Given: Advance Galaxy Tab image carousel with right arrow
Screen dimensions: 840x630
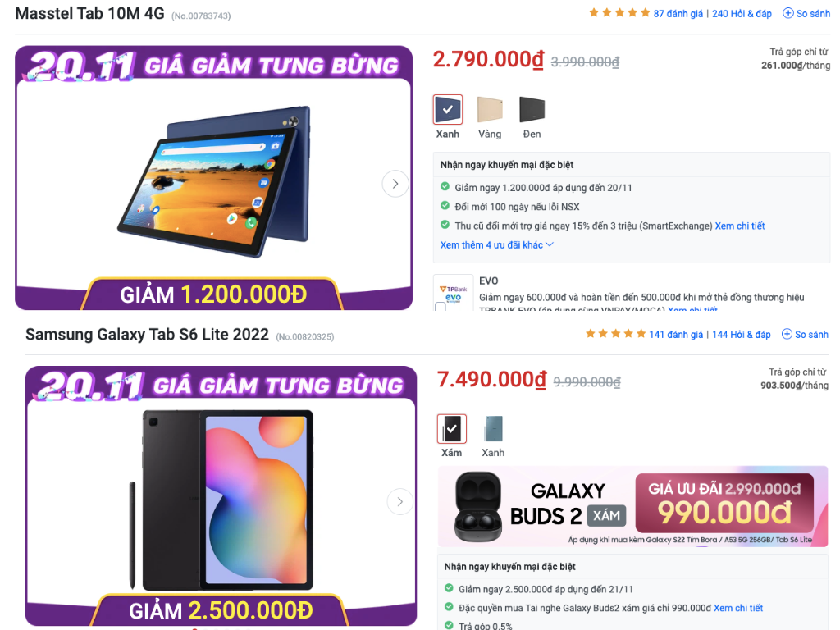Looking at the screenshot, I should point(399,501).
